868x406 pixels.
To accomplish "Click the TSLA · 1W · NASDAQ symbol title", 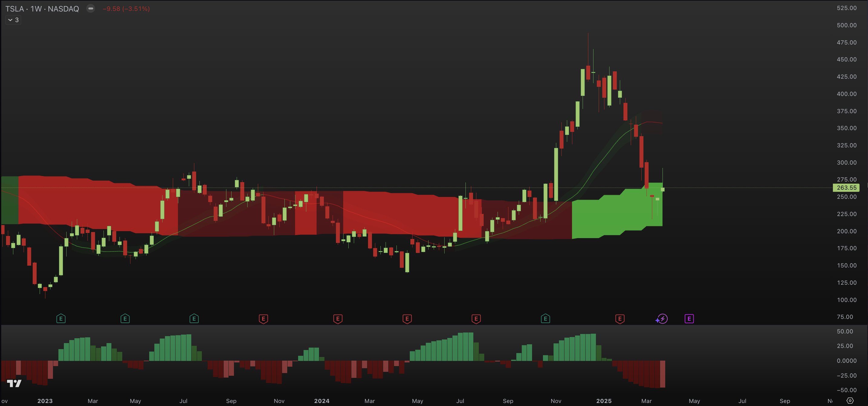I will click(42, 9).
